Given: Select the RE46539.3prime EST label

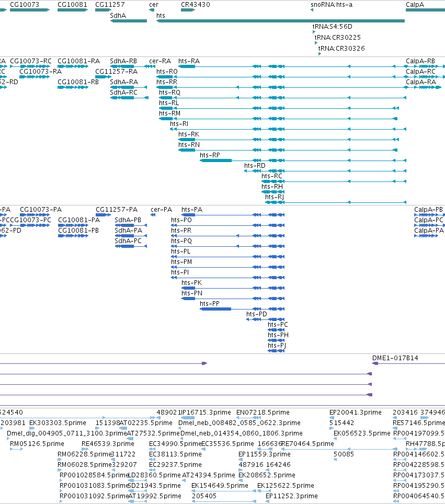Looking at the screenshot, I should pyautogui.click(x=108, y=444).
